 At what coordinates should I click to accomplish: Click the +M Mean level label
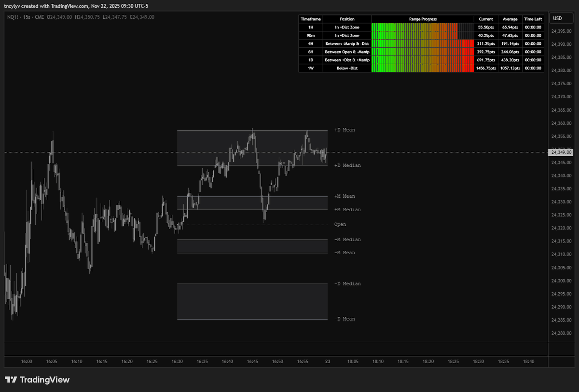pos(345,196)
